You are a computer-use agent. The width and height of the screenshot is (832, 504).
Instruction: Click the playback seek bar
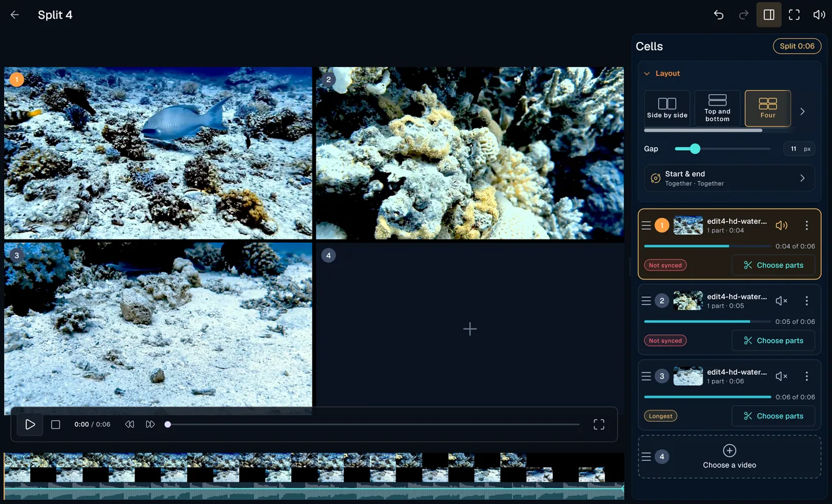click(373, 425)
